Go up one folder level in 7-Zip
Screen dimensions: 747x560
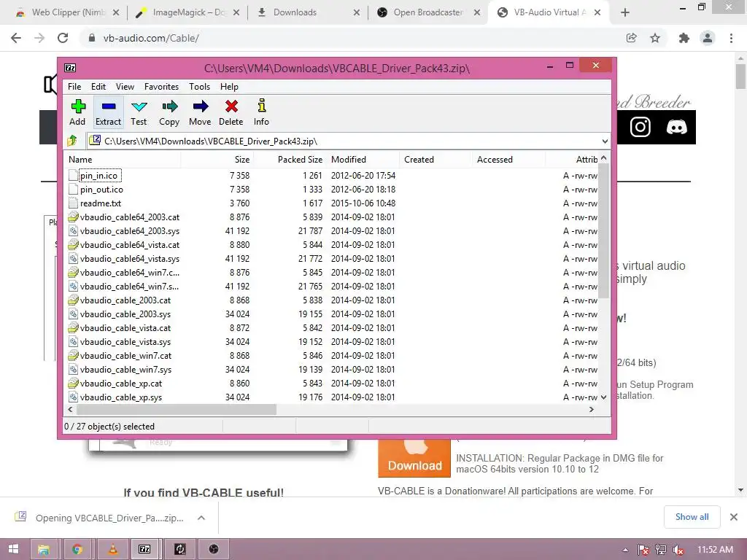pyautogui.click(x=72, y=141)
